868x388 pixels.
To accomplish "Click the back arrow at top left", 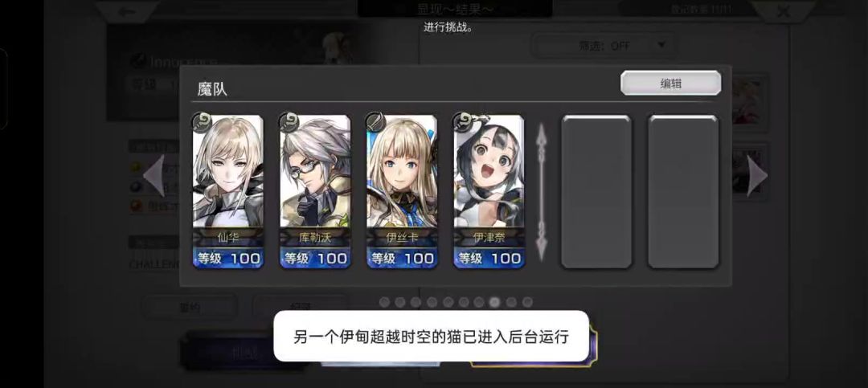I will (127, 11).
